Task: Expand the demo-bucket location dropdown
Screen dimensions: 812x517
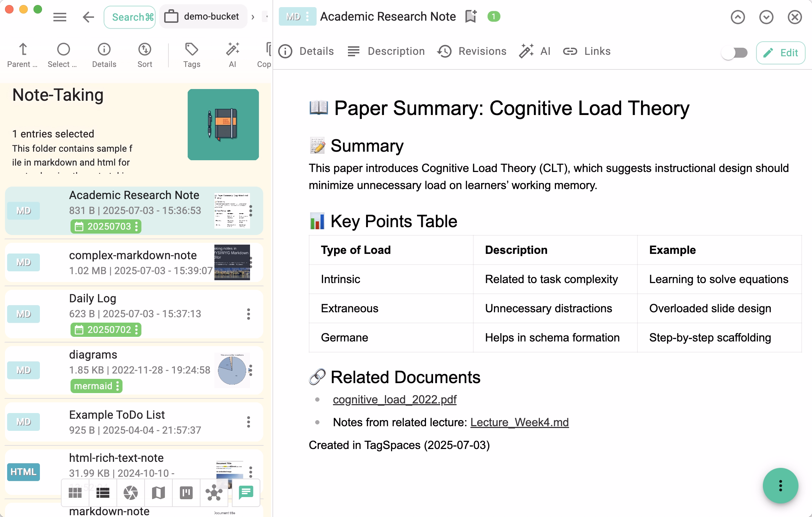Action: (x=203, y=17)
